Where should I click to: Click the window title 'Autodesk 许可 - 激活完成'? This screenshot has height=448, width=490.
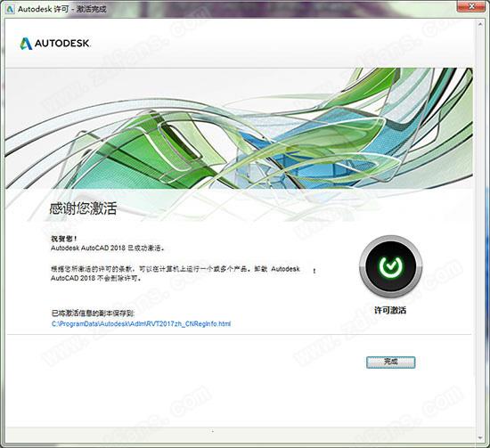point(61,9)
